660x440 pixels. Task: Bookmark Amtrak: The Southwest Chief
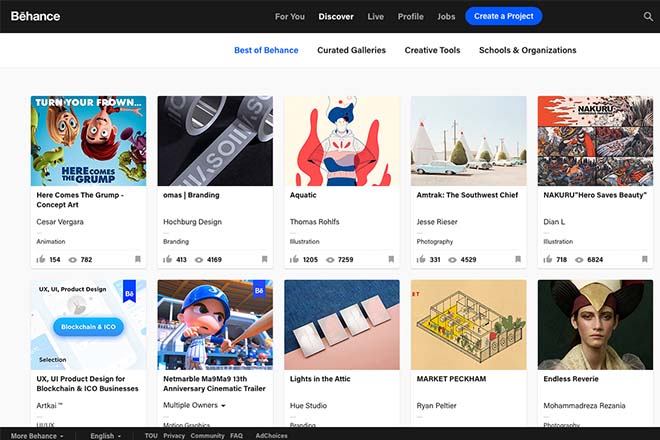[518, 259]
